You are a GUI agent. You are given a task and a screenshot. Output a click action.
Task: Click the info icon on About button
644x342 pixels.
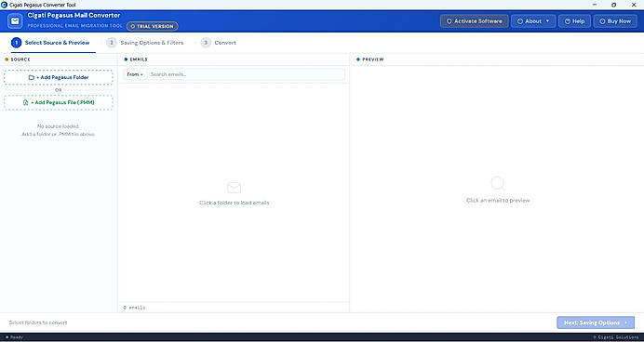pos(520,21)
